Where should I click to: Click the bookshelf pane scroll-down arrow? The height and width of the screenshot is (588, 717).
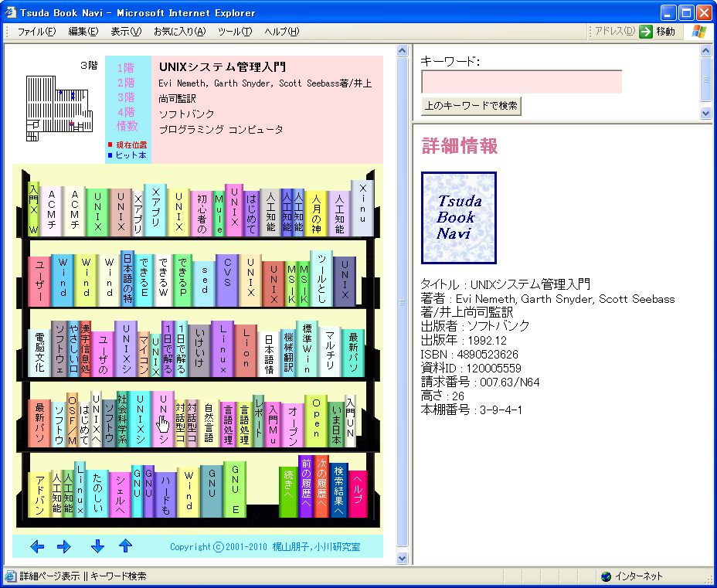[402, 558]
